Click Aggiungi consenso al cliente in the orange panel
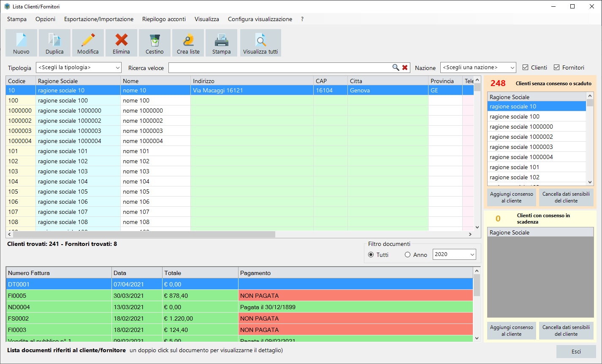The image size is (602, 364). click(511, 197)
